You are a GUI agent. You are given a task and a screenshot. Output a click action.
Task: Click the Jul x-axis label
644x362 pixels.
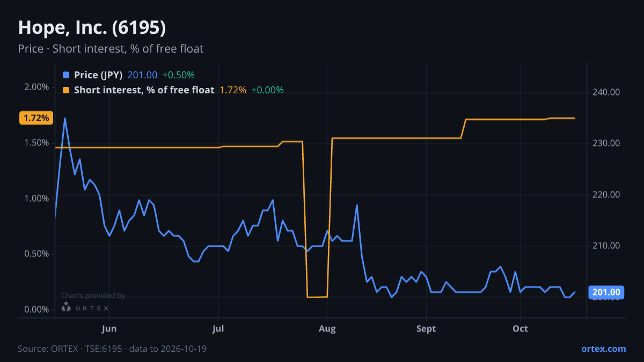[x=218, y=328]
